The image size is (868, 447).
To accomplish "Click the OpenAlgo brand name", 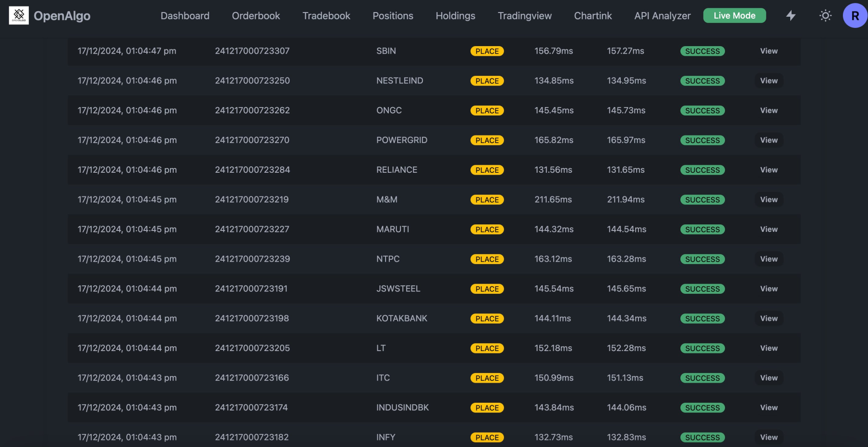I will (x=62, y=16).
